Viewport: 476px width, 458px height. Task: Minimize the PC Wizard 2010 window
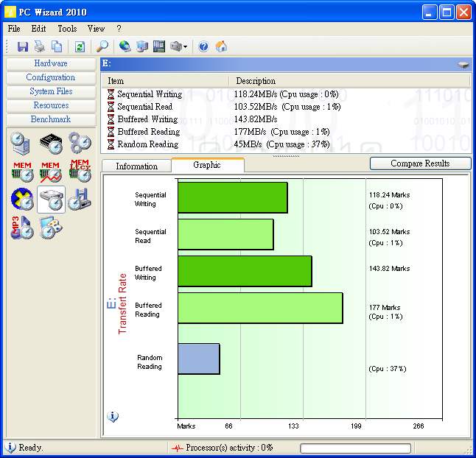click(430, 13)
